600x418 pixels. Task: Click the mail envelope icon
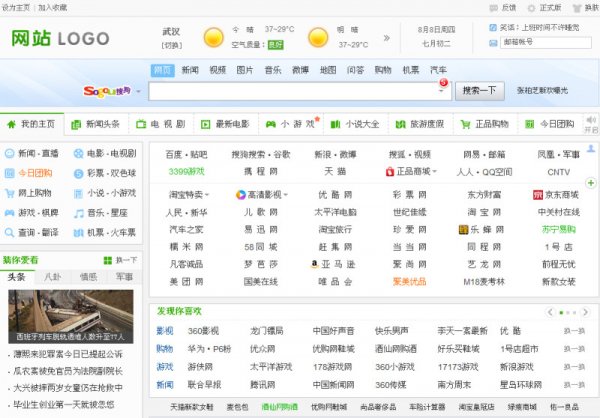pyautogui.click(x=493, y=43)
